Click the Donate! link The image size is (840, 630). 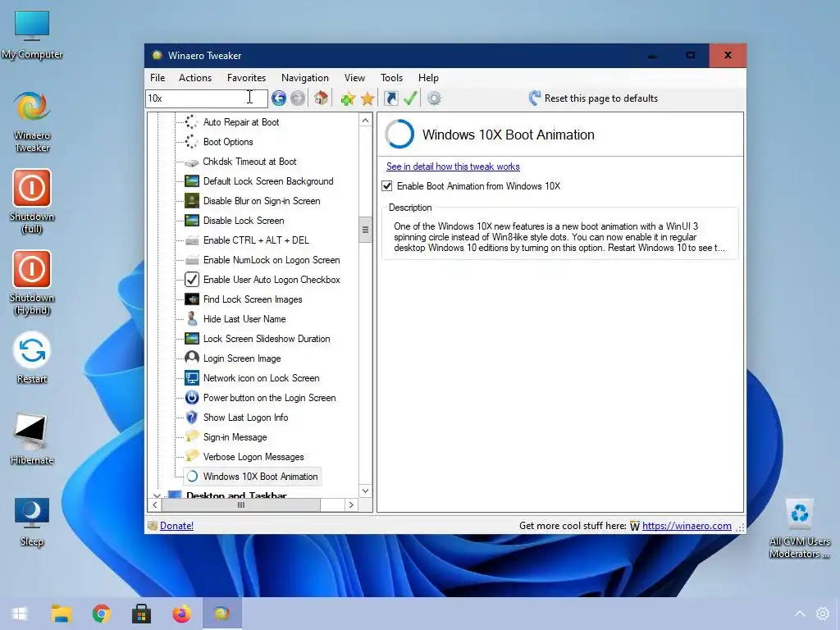(x=177, y=526)
